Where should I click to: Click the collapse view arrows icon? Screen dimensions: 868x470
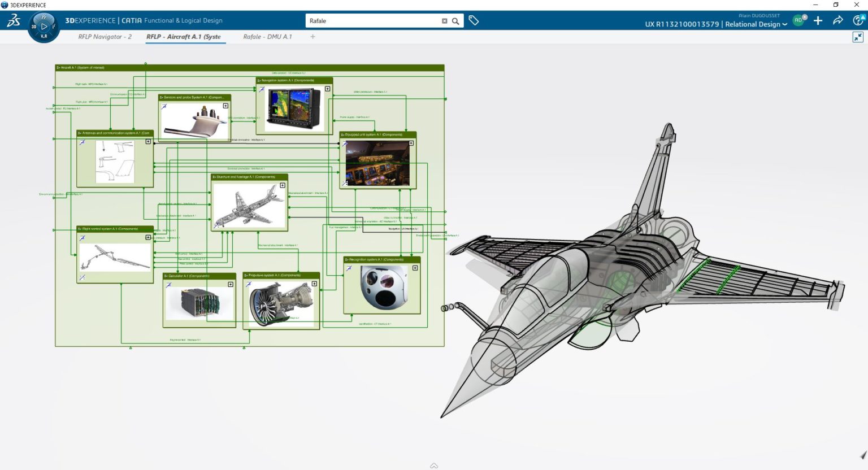(x=858, y=37)
